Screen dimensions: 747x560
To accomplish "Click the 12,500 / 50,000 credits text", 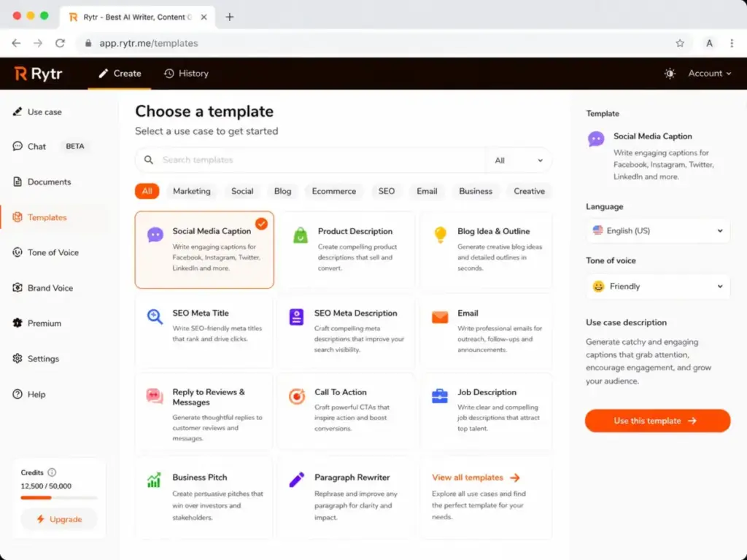I will click(46, 486).
